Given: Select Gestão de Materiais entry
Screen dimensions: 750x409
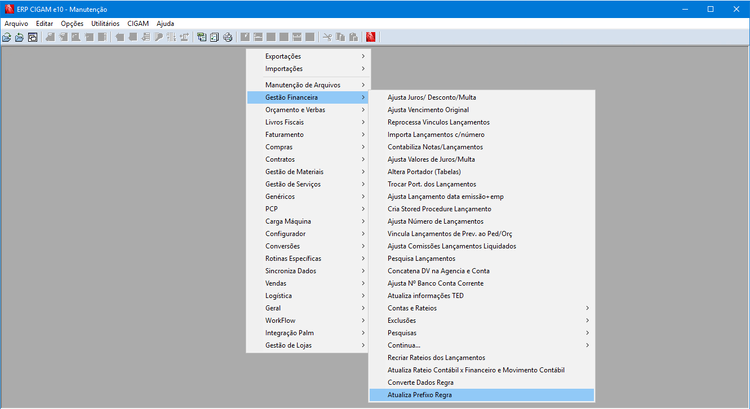Looking at the screenshot, I should (x=308, y=172).
